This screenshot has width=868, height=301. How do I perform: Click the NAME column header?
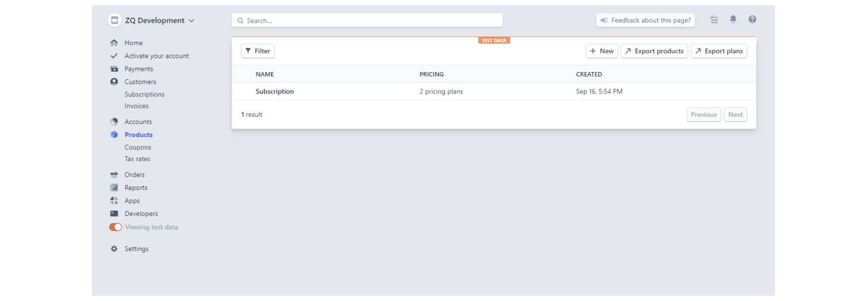coord(265,74)
